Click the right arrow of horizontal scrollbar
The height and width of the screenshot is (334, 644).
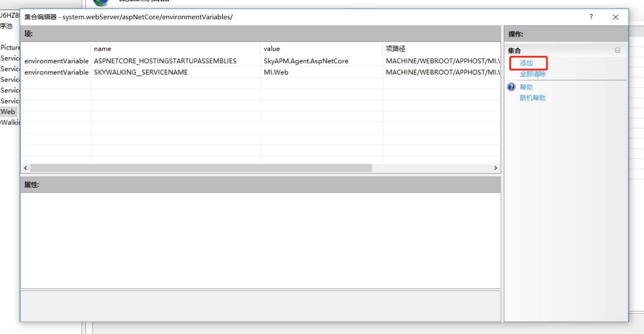[x=496, y=168]
